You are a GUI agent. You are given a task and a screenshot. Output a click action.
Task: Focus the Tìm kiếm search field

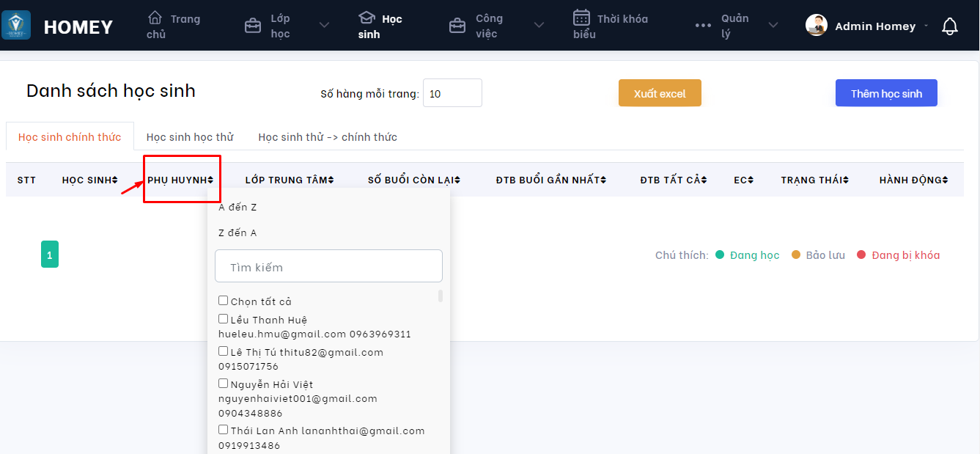[x=328, y=267]
